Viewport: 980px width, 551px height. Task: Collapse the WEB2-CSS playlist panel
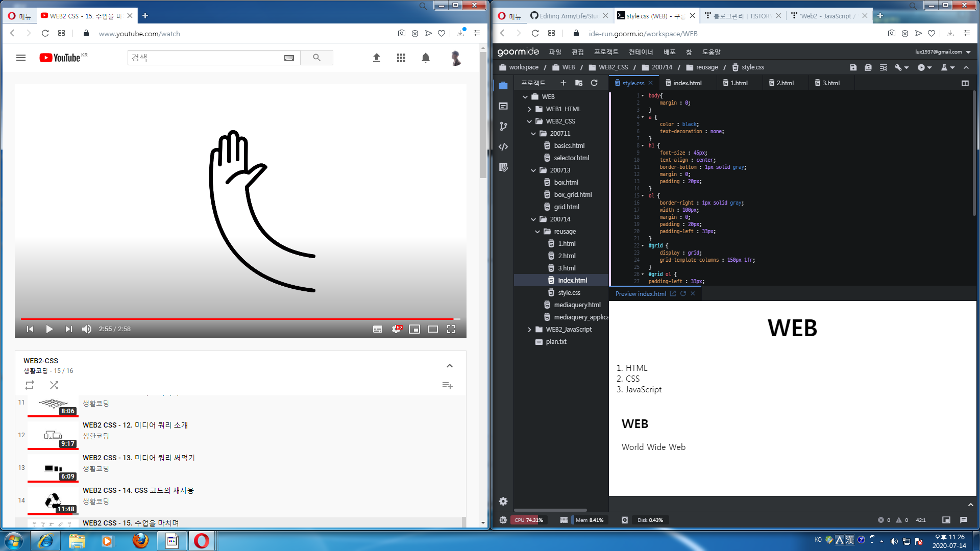[x=450, y=366]
